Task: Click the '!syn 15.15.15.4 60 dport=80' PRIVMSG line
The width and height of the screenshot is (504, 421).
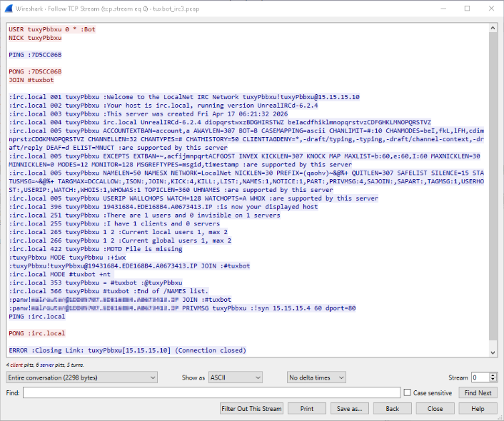Action: (182, 308)
